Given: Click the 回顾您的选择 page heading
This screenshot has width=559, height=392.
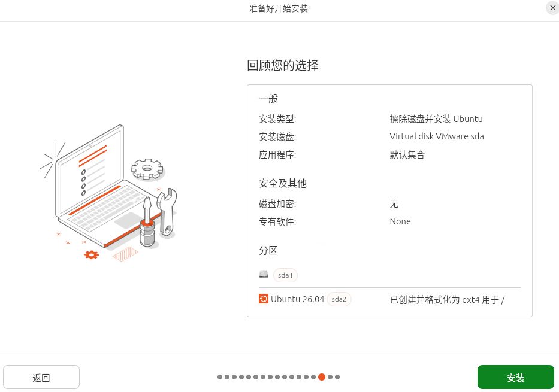Looking at the screenshot, I should (x=283, y=65).
